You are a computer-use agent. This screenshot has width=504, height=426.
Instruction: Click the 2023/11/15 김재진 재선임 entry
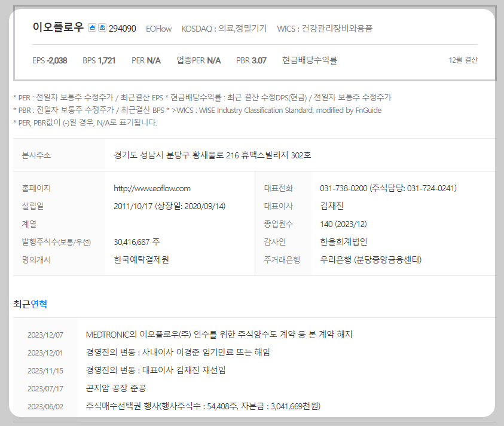point(155,370)
